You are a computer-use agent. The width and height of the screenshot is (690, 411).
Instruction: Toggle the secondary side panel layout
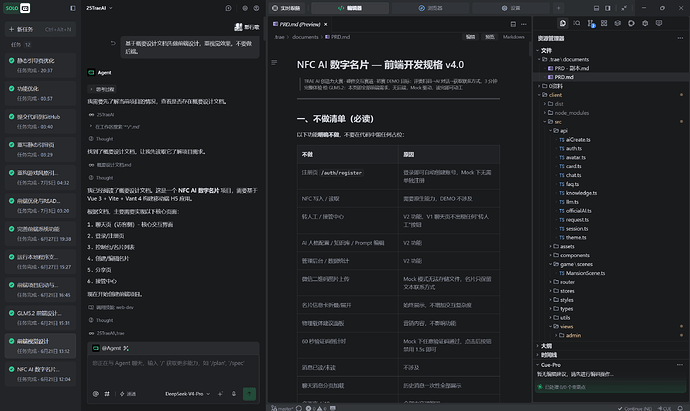coord(608,8)
